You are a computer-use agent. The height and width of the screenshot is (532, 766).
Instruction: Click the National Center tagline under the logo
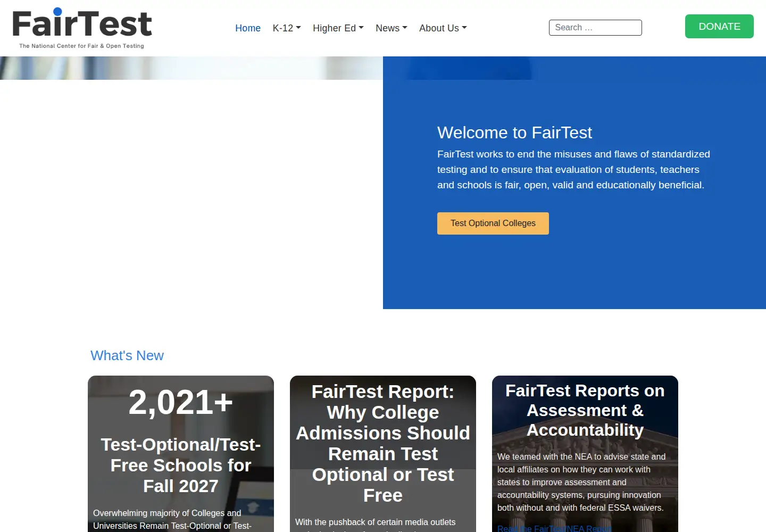click(81, 46)
